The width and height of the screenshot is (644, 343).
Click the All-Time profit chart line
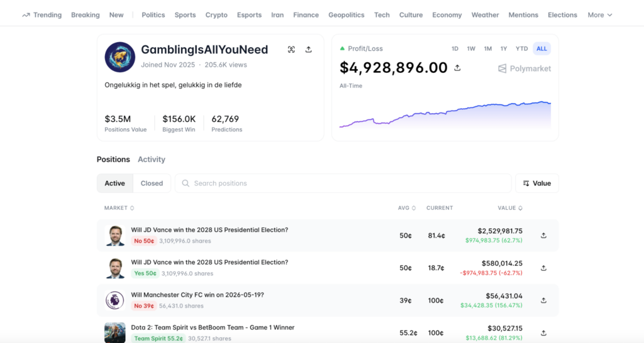pyautogui.click(x=445, y=114)
